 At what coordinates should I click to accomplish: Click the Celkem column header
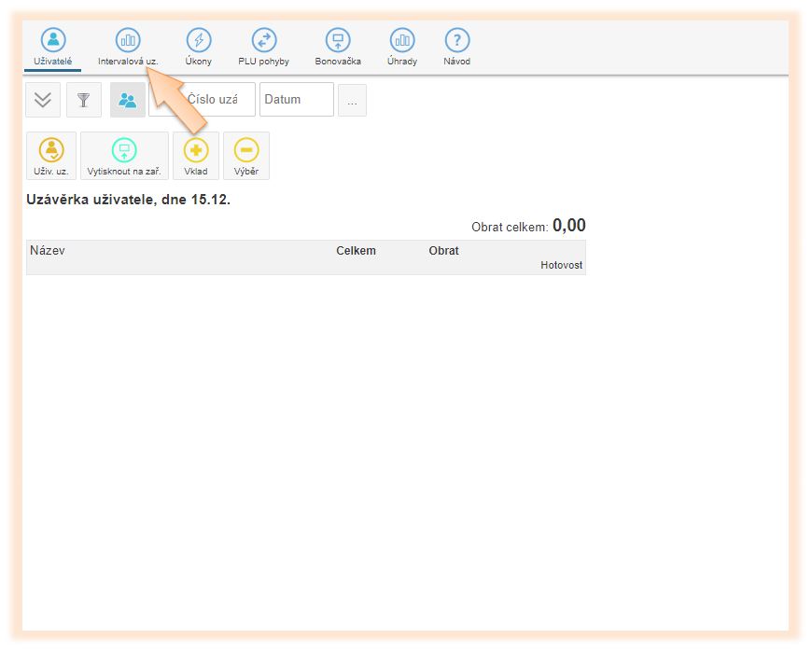pos(356,251)
